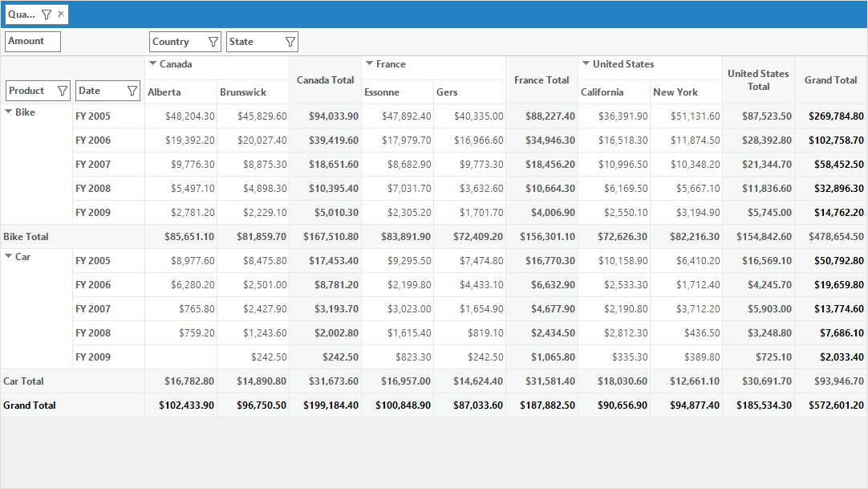Collapse the France column group

coord(369,63)
